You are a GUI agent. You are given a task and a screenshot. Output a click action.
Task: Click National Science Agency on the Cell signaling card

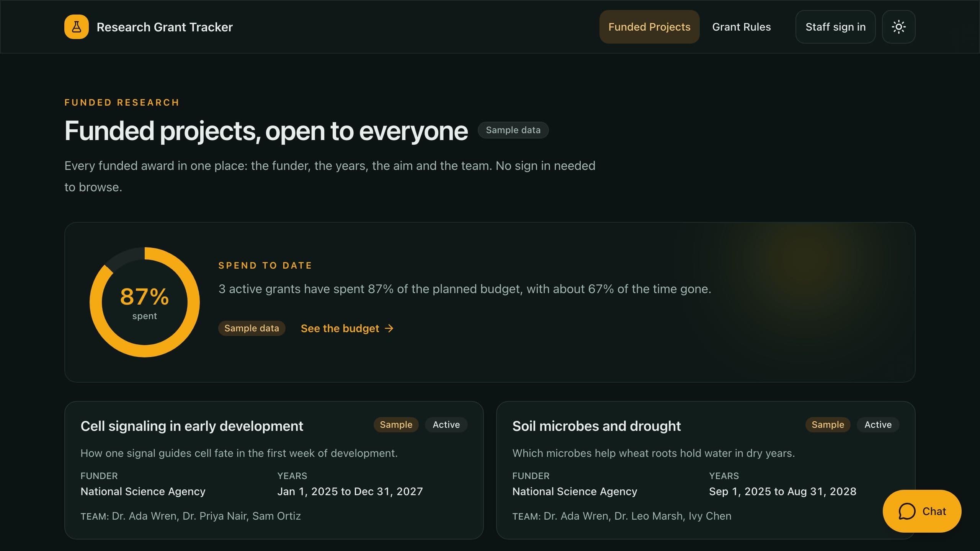tap(143, 491)
